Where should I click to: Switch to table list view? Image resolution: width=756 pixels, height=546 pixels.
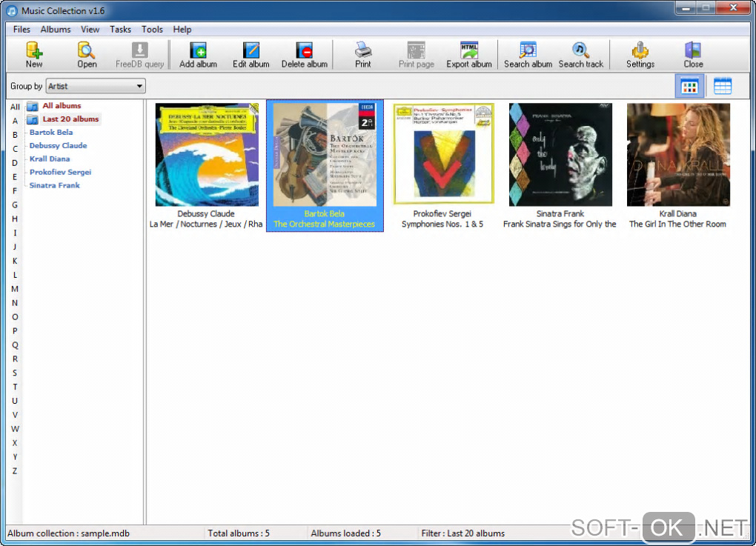pyautogui.click(x=723, y=86)
